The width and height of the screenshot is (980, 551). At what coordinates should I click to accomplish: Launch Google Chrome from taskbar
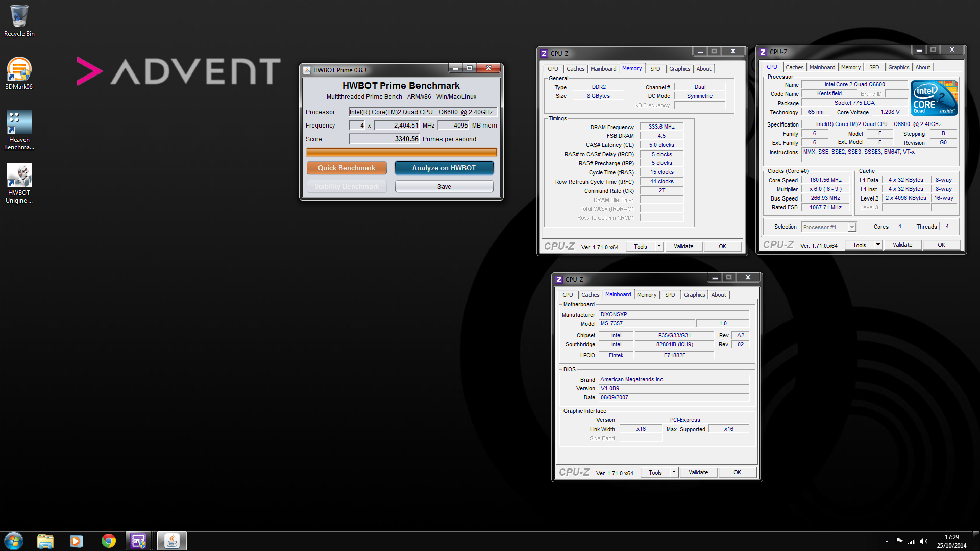coord(108,541)
